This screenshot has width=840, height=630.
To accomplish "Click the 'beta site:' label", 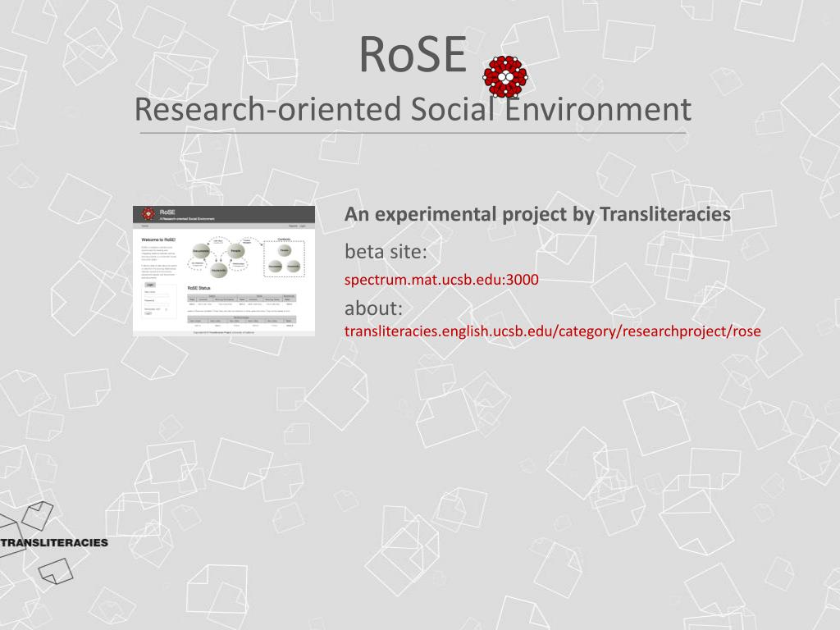I will [x=386, y=251].
